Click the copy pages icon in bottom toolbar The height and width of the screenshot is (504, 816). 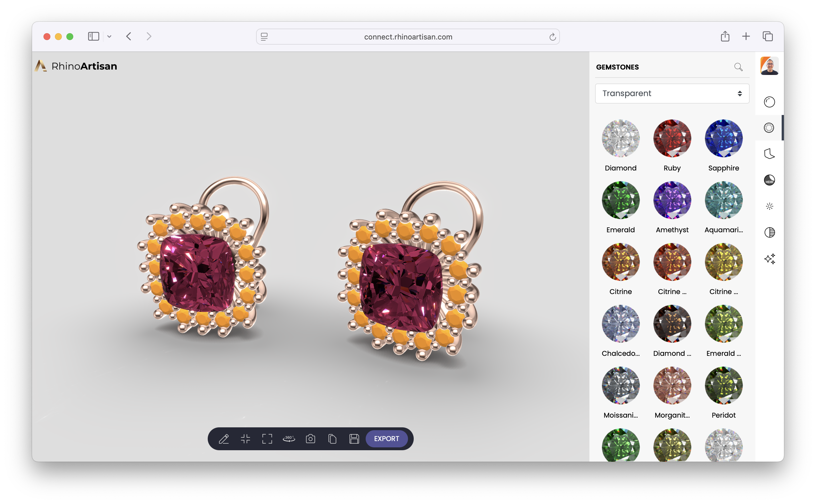332,439
